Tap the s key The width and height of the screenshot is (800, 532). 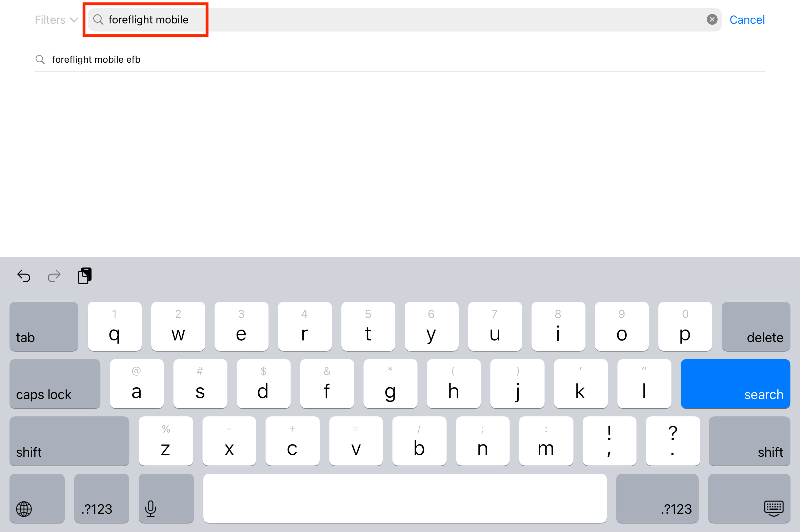pyautogui.click(x=200, y=384)
